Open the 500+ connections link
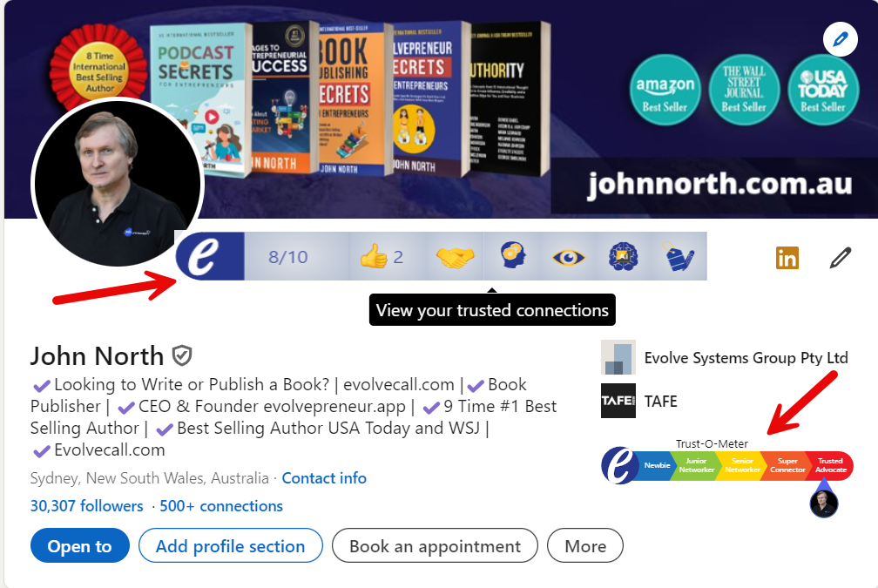Image resolution: width=878 pixels, height=588 pixels. 221,505
